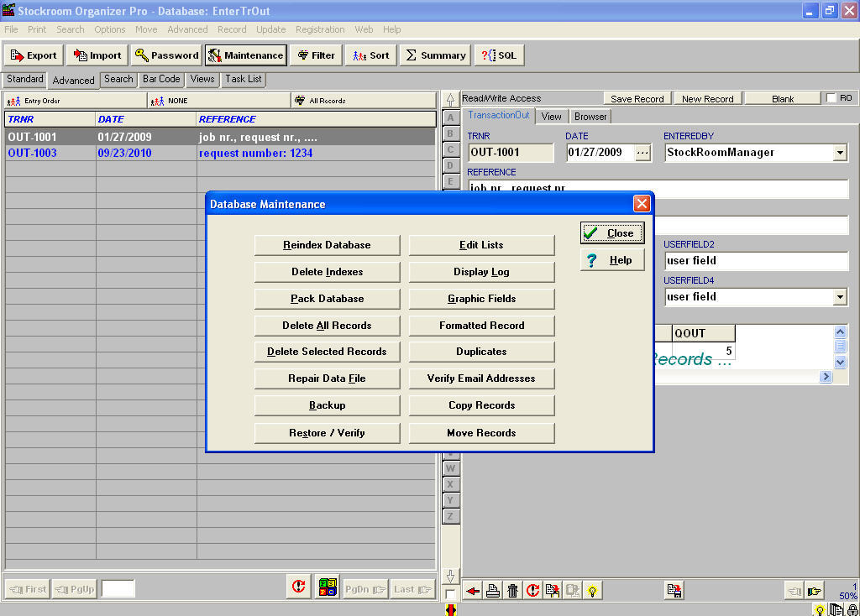Open the Password key tool
This screenshot has height=616, width=860.
click(x=167, y=55)
